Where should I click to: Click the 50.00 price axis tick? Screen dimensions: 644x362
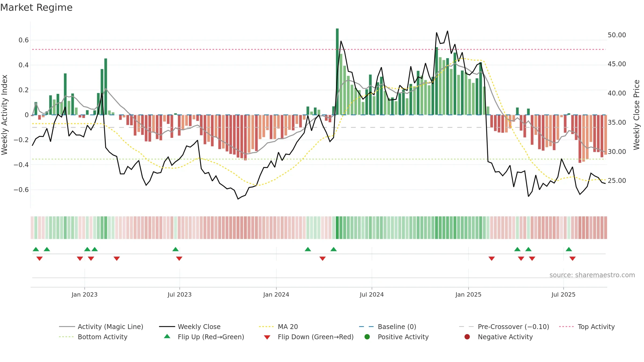tap(617, 35)
